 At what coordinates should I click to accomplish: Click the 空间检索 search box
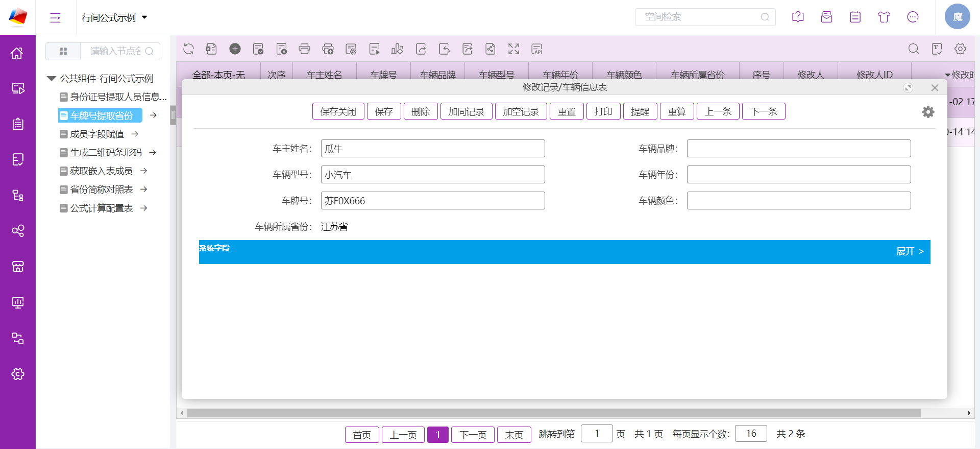[x=705, y=17]
